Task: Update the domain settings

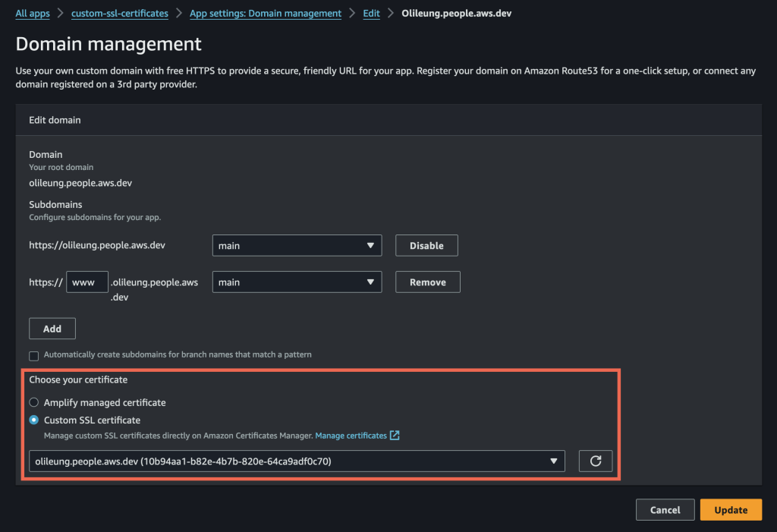Action: click(x=730, y=509)
